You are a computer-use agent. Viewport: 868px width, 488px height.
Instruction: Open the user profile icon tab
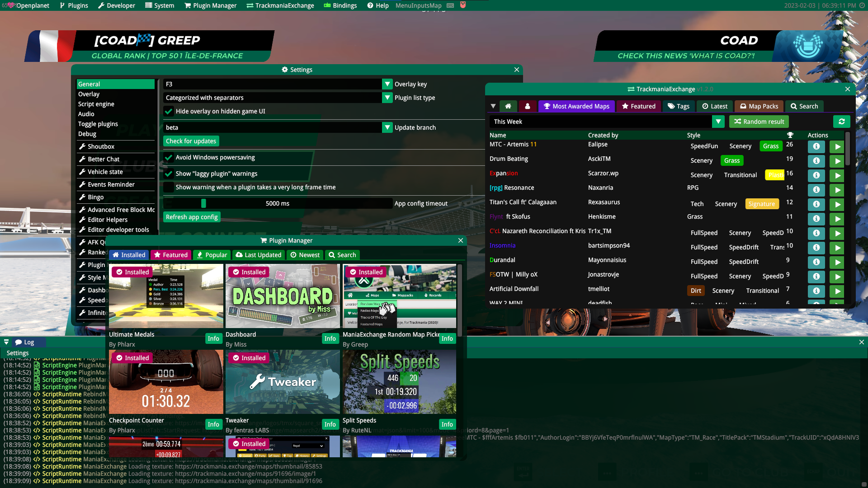(528, 106)
